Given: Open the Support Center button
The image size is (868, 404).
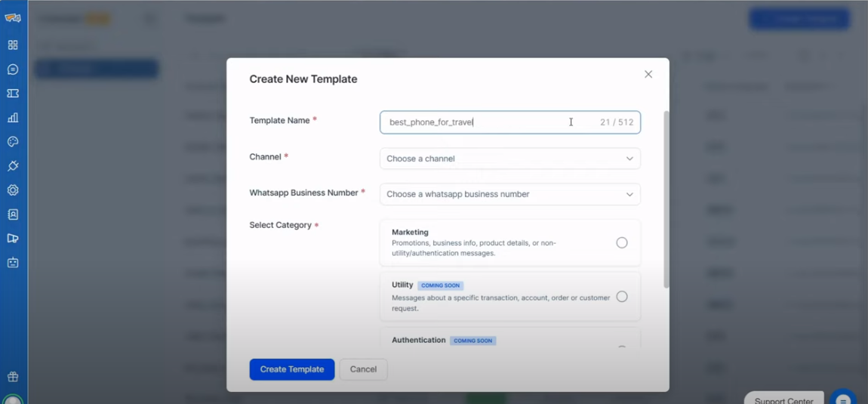Looking at the screenshot, I should (x=783, y=399).
